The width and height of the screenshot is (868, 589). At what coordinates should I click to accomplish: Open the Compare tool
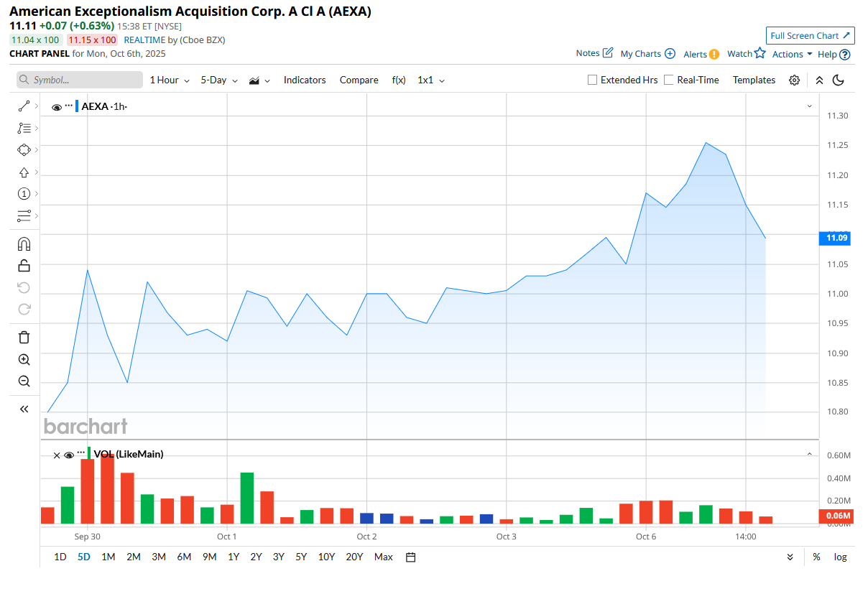(x=359, y=80)
